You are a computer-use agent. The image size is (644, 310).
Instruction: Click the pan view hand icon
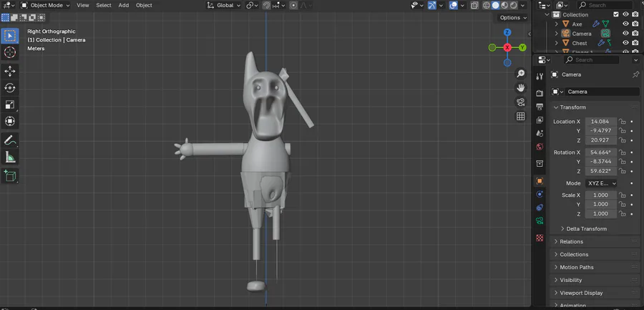(x=521, y=88)
